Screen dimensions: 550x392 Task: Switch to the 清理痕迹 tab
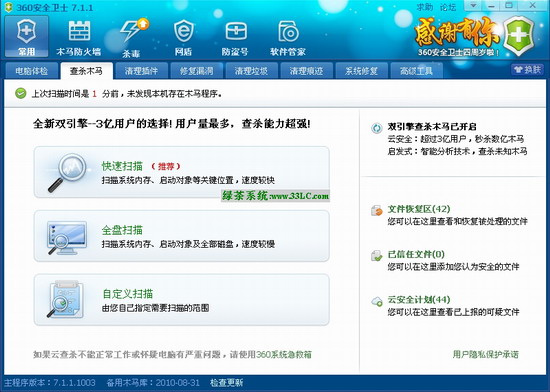click(306, 71)
